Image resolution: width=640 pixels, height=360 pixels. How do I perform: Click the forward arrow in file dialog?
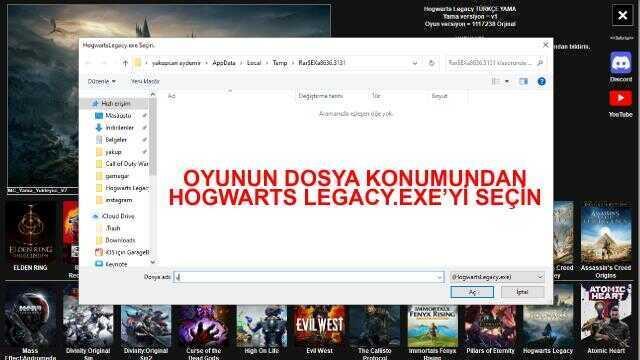click(104, 63)
